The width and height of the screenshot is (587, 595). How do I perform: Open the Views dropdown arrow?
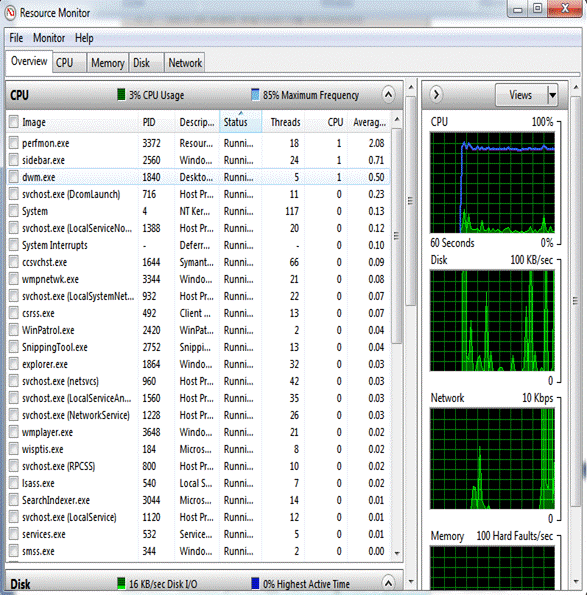(x=553, y=95)
